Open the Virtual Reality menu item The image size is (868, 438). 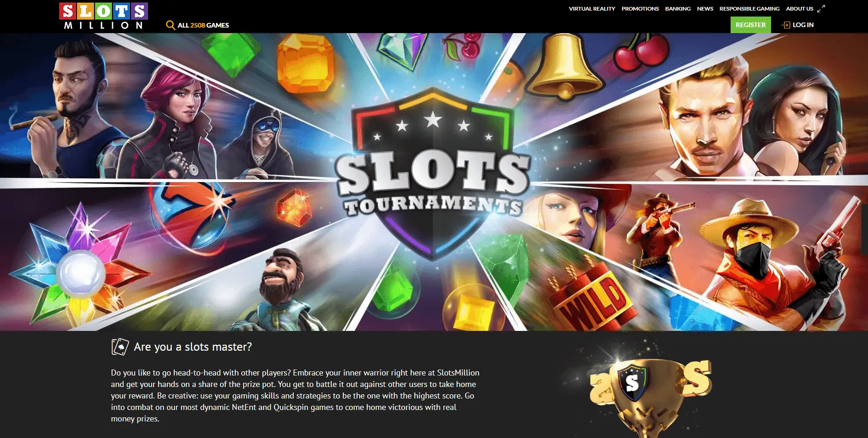[x=592, y=9]
